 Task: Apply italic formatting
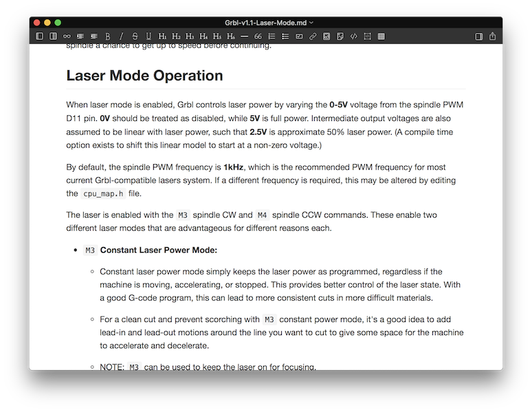121,36
